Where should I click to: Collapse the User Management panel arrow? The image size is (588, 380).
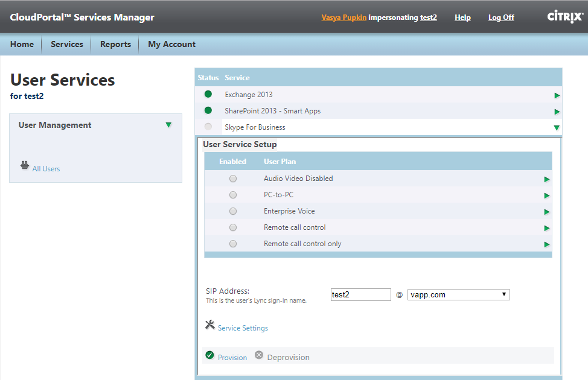click(x=169, y=125)
